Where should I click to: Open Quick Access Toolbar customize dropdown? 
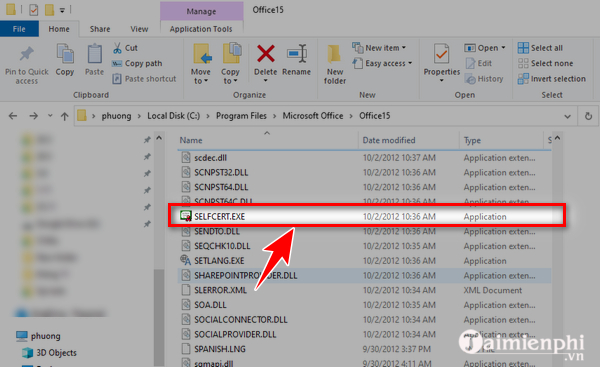[62, 10]
